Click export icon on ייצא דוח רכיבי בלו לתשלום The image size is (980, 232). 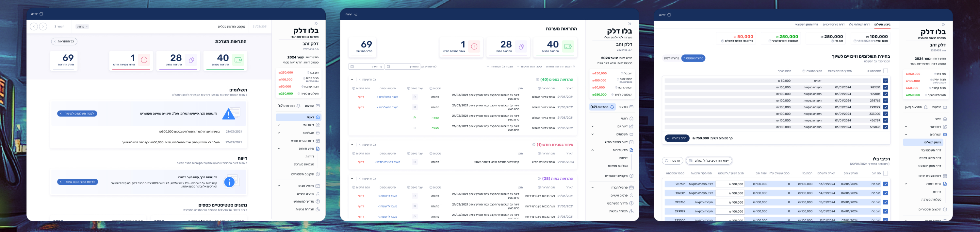click(691, 161)
